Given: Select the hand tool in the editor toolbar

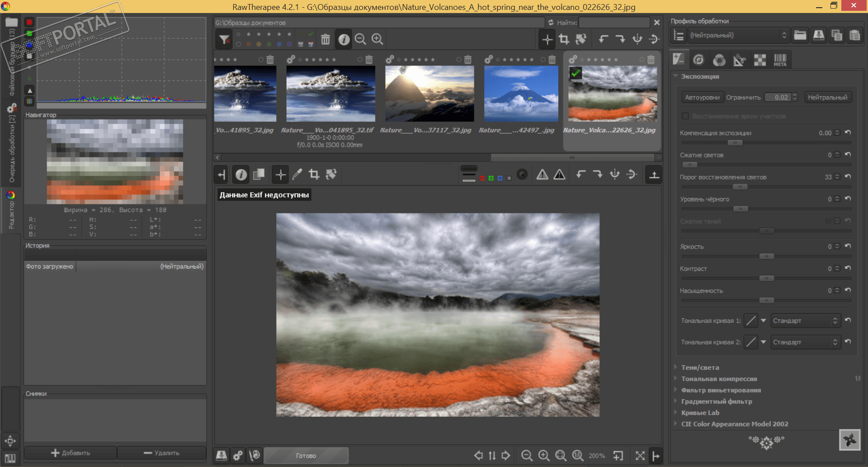Looking at the screenshot, I should [281, 175].
